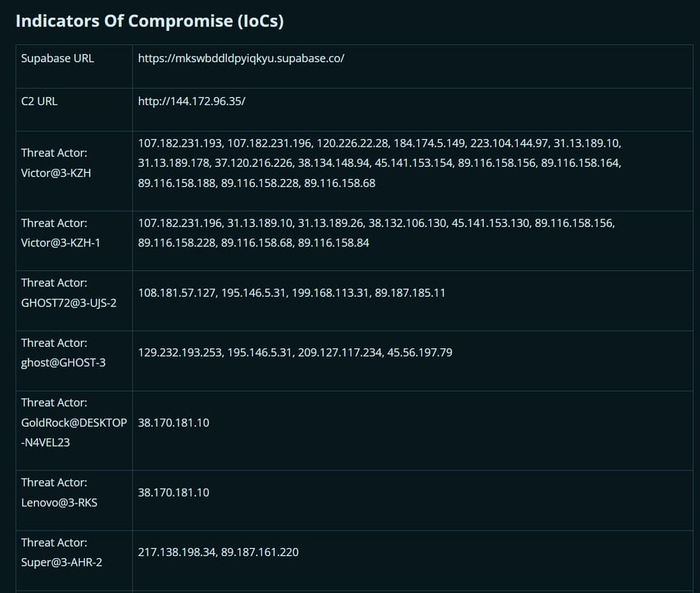Select the ghost@GHOST-3 threat actor label
The width and height of the screenshot is (700, 593).
(62, 353)
